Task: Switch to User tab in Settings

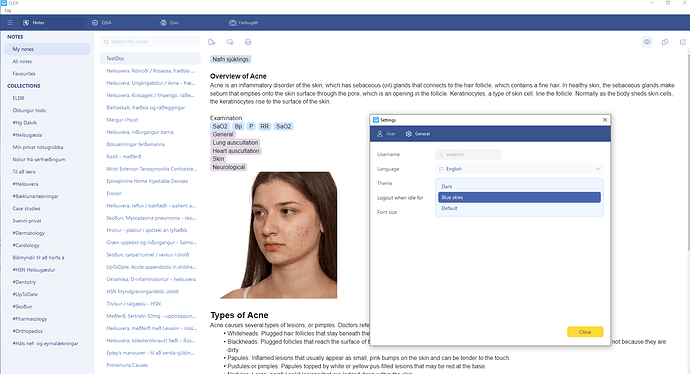Action: pos(386,134)
